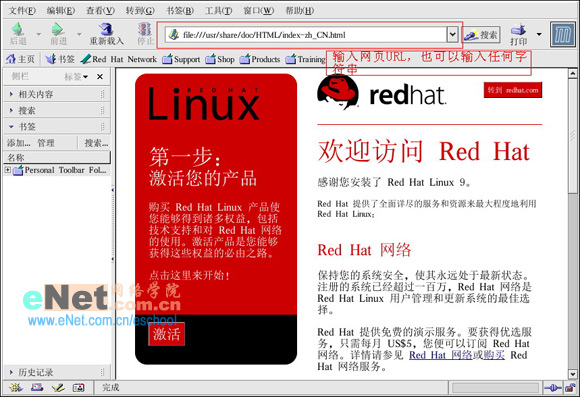Click the Print (打印) printer icon
Screen dimensions: 580x397
point(518,30)
